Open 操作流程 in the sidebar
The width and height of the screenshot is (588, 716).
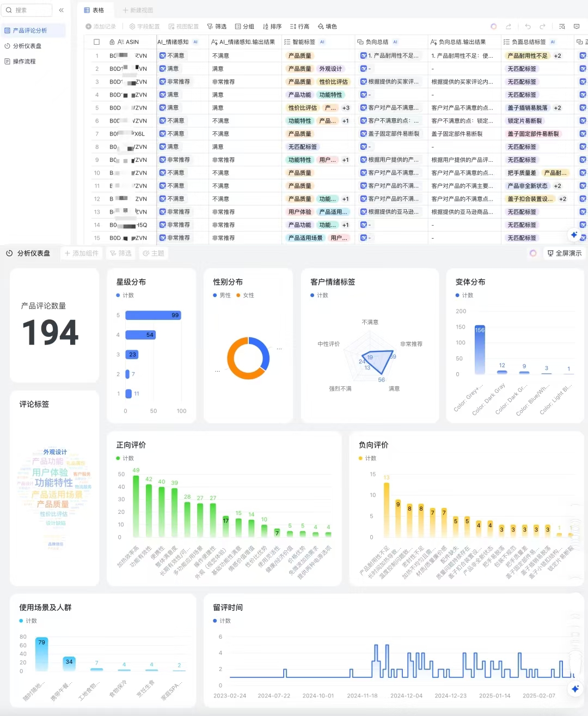(24, 62)
